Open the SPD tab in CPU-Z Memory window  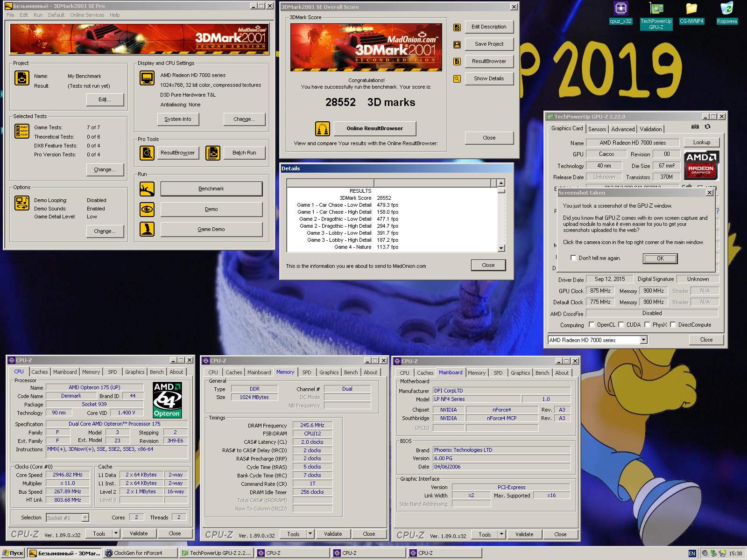click(307, 372)
